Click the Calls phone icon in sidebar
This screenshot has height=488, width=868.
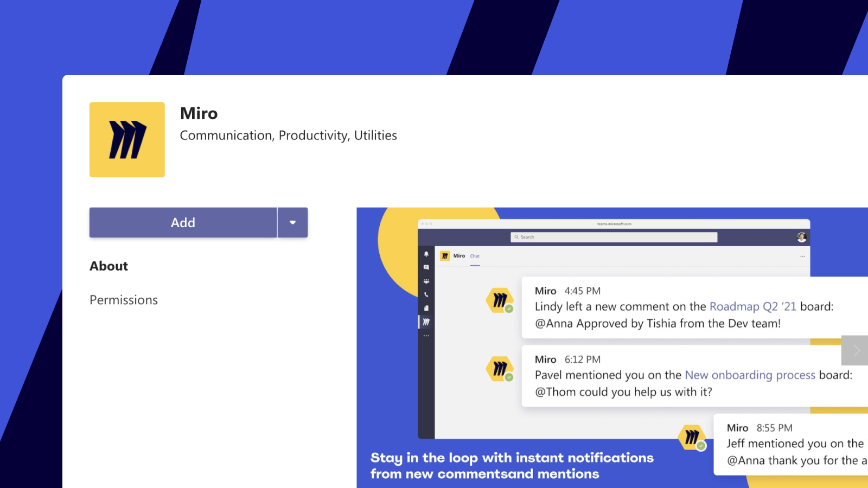(x=426, y=294)
